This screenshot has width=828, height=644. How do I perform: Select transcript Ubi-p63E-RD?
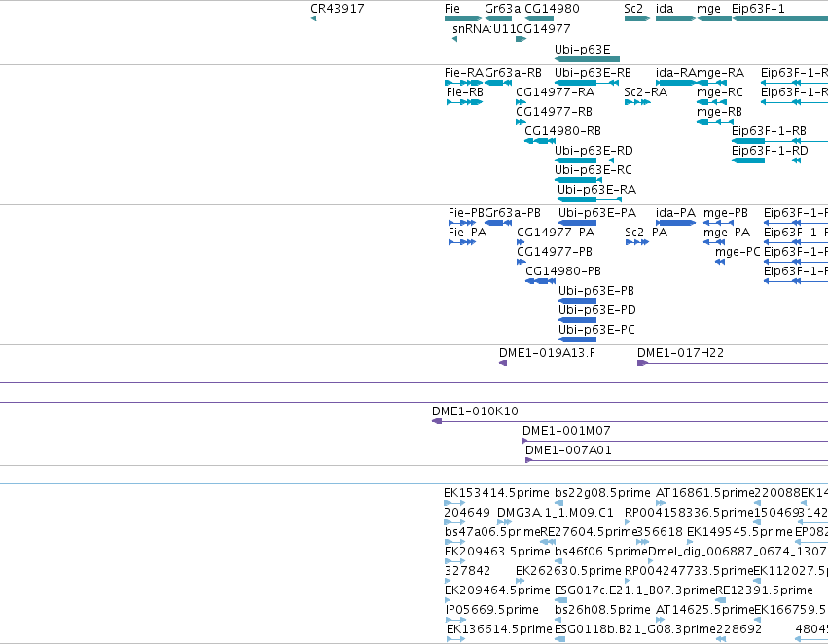coord(594,151)
